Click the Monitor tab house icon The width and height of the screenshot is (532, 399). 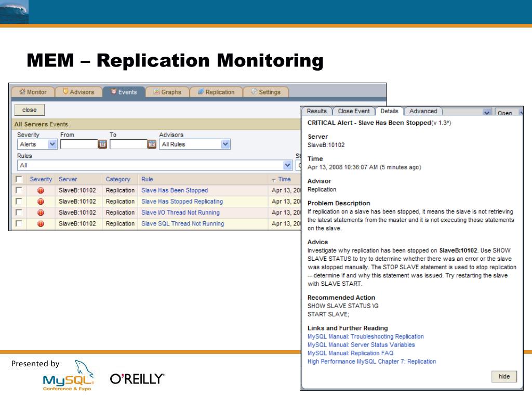pos(22,91)
